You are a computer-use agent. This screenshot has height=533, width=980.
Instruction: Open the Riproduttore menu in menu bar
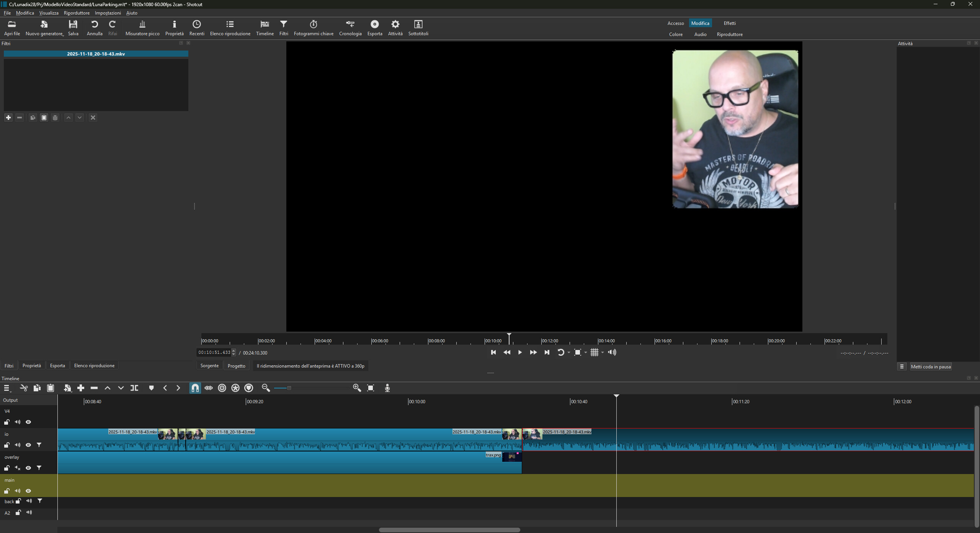pyautogui.click(x=77, y=13)
